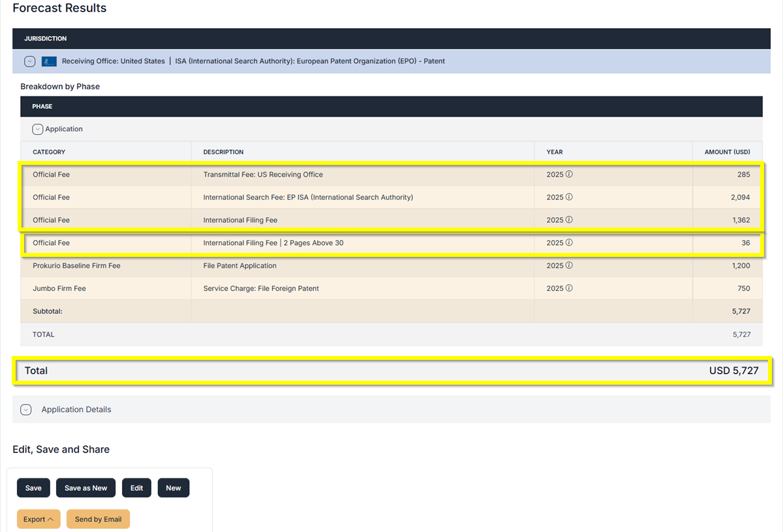Expand the Application Details section

pyautogui.click(x=26, y=409)
